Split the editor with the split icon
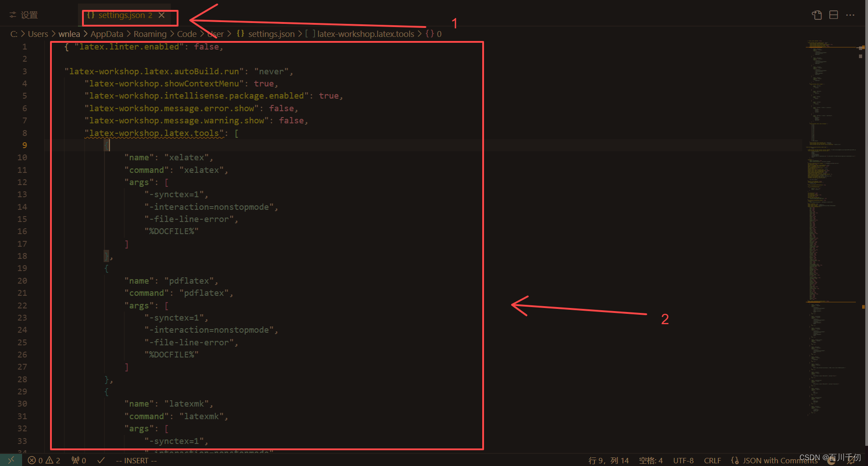 tap(834, 15)
